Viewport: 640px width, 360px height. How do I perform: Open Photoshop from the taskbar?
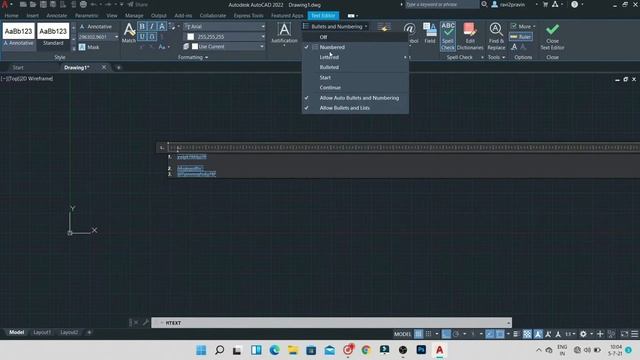point(421,350)
